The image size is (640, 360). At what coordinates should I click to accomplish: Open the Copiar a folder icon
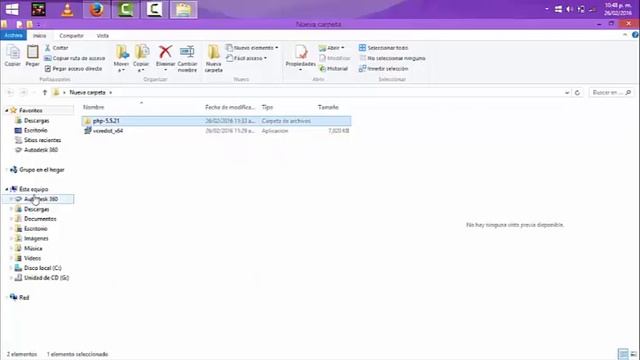click(141, 58)
